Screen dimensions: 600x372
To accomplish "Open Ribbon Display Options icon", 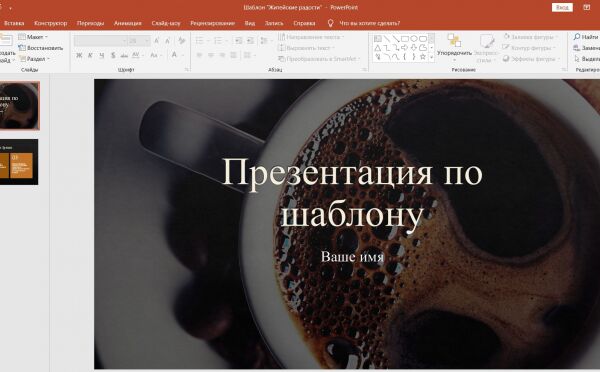I will tap(586, 7).
